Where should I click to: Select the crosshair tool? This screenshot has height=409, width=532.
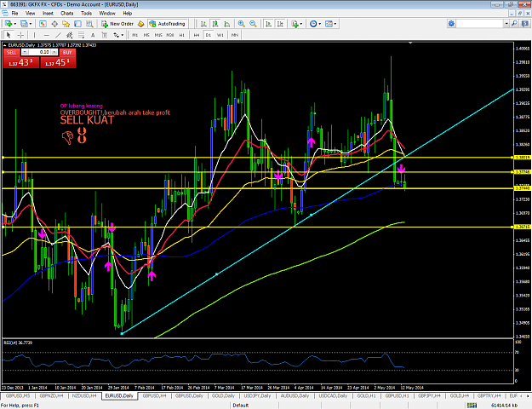coord(20,35)
